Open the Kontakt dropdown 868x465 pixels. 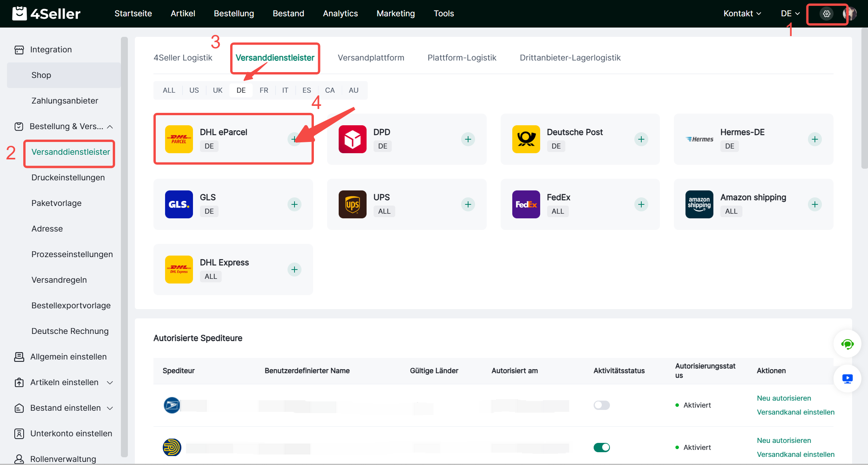742,14
